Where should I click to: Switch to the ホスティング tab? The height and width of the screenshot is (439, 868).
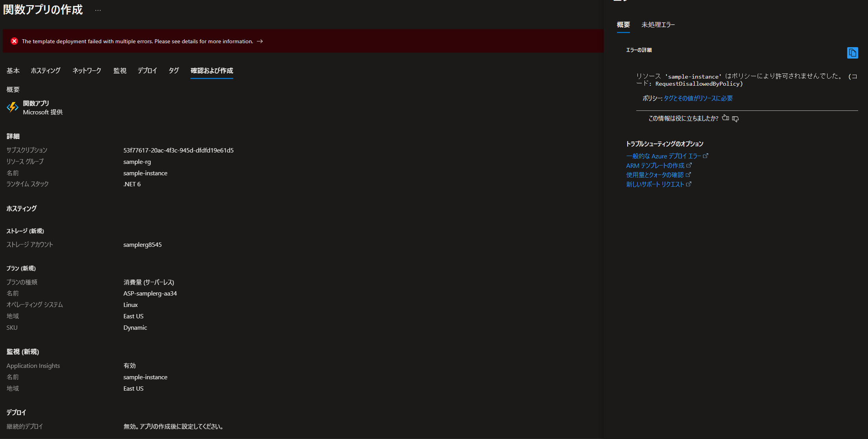coord(46,71)
